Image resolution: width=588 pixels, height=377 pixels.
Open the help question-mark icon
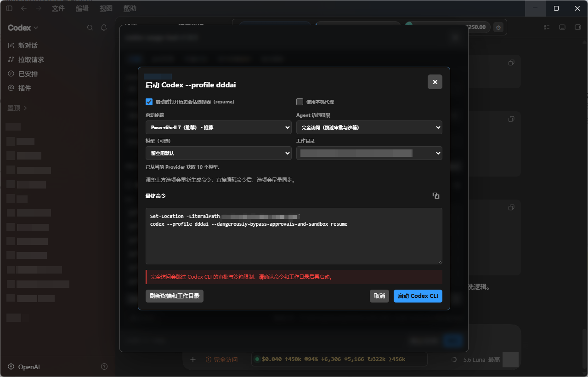click(x=104, y=366)
